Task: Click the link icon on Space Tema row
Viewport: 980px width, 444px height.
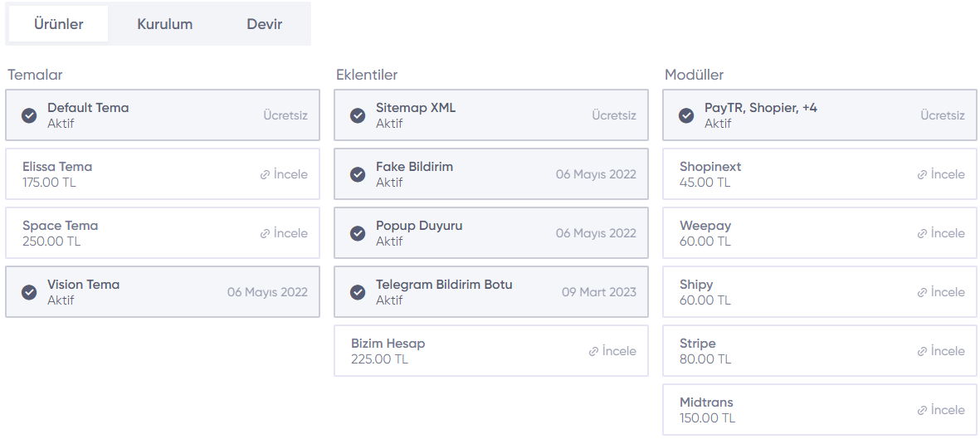Action: pyautogui.click(x=265, y=234)
